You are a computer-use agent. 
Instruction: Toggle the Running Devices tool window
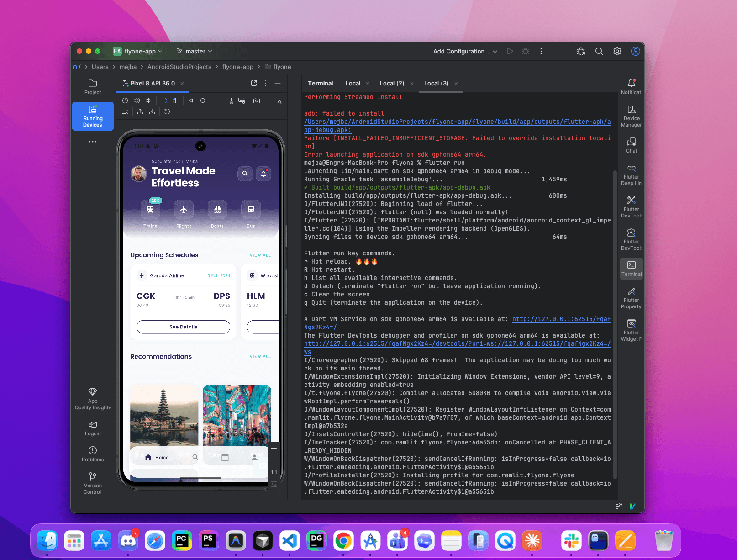point(93,116)
